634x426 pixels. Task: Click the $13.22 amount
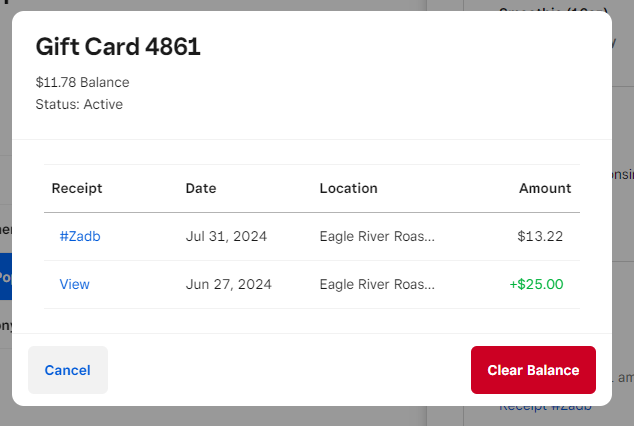[540, 237]
